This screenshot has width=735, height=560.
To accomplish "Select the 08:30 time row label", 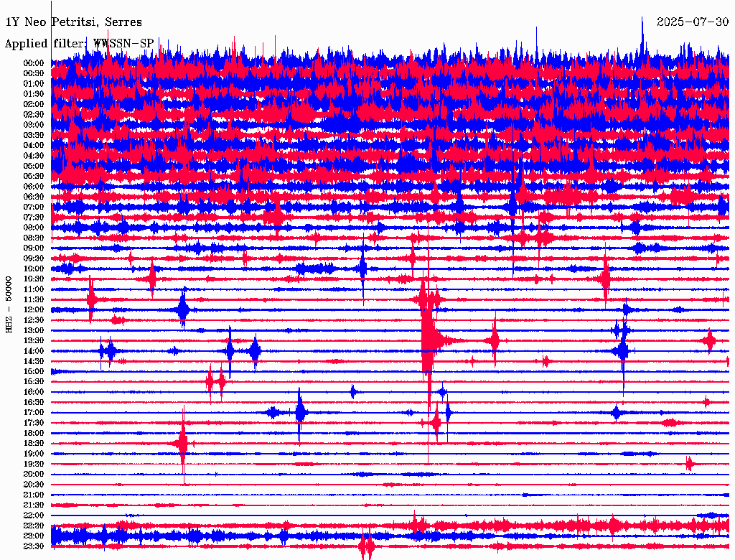I will pos(34,238).
